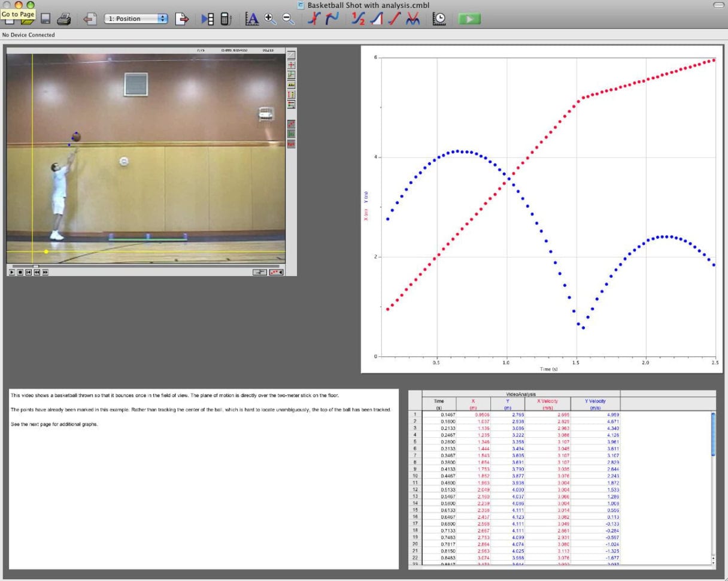728x581 pixels.
Task: Toggle the Set Scale tool in video
Action: click(292, 85)
